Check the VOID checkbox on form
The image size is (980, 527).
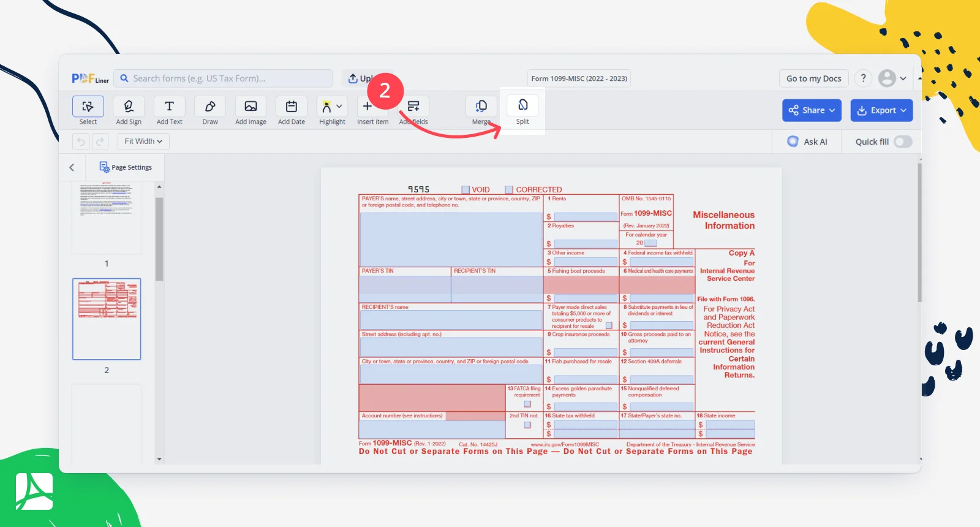466,190
